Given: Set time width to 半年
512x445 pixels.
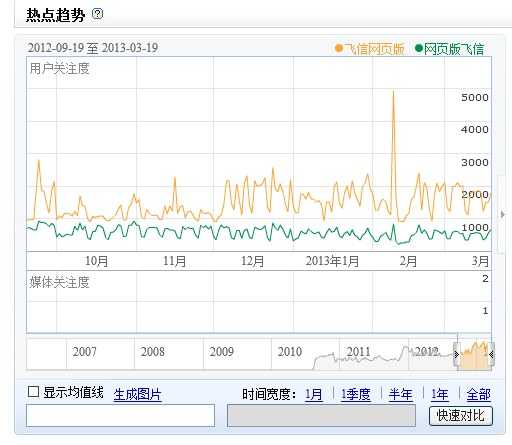Looking at the screenshot, I should 400,394.
